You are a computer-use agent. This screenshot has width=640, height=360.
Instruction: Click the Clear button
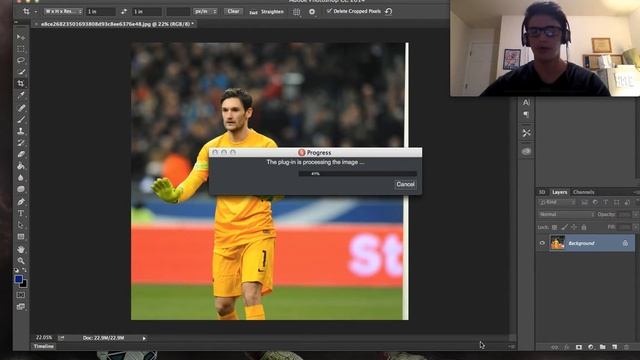(233, 11)
